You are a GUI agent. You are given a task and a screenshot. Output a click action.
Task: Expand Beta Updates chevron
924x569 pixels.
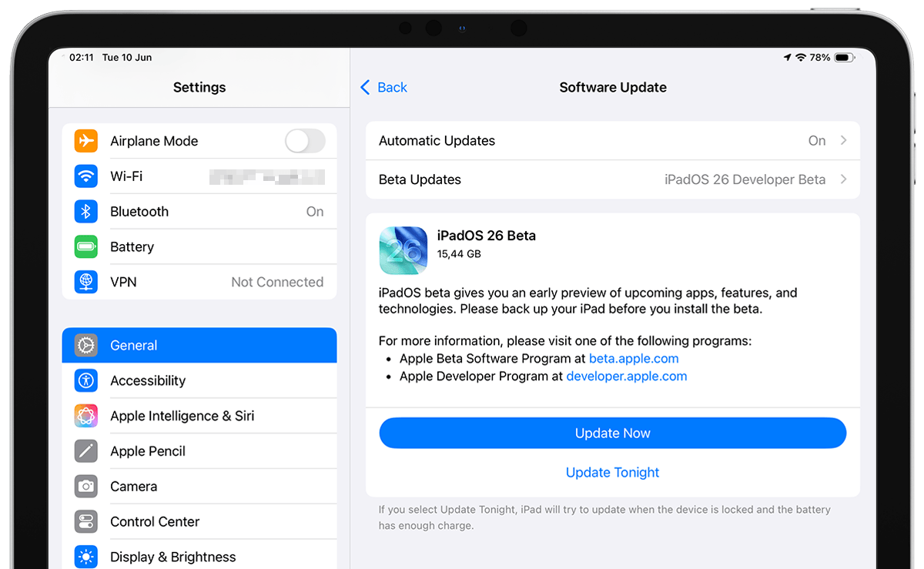[844, 179]
